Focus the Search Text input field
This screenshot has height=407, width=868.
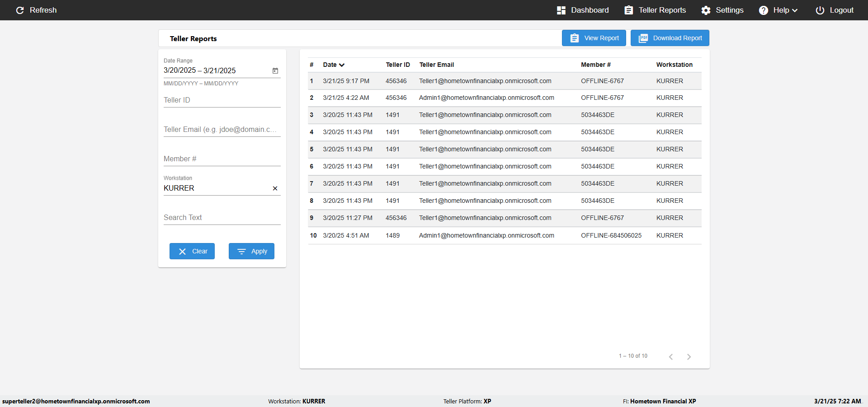[x=222, y=217]
